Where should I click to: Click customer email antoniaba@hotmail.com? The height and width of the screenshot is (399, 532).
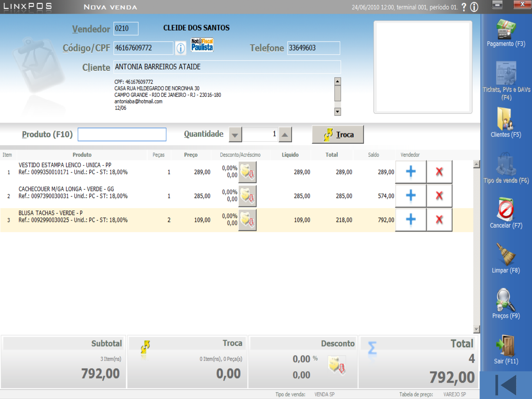(138, 102)
